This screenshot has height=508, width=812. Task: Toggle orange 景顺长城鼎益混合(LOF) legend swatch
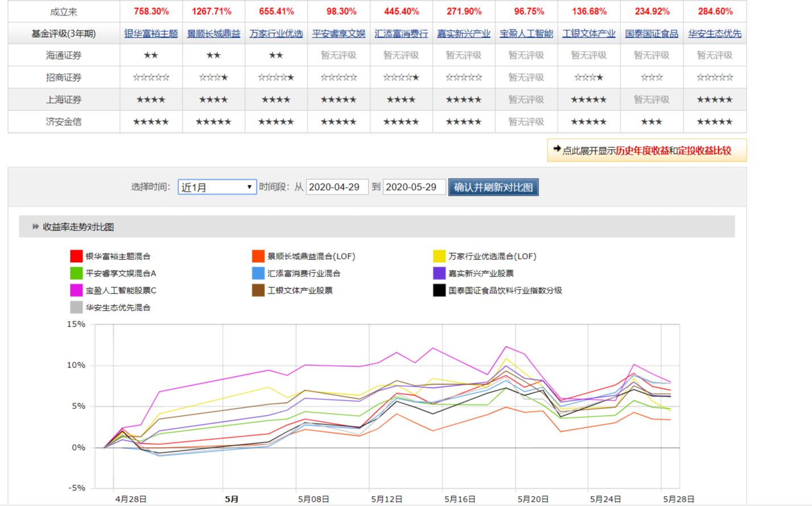coord(258,257)
